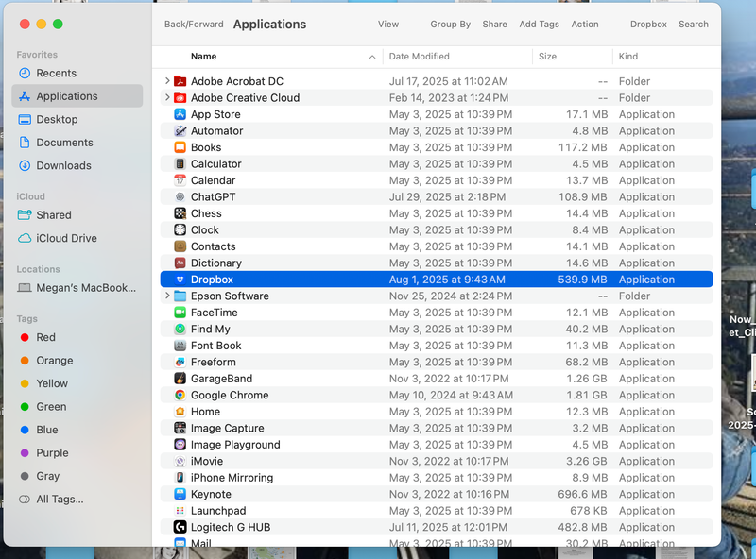Click the Keynote app icon
The height and width of the screenshot is (559, 756).
(180, 495)
